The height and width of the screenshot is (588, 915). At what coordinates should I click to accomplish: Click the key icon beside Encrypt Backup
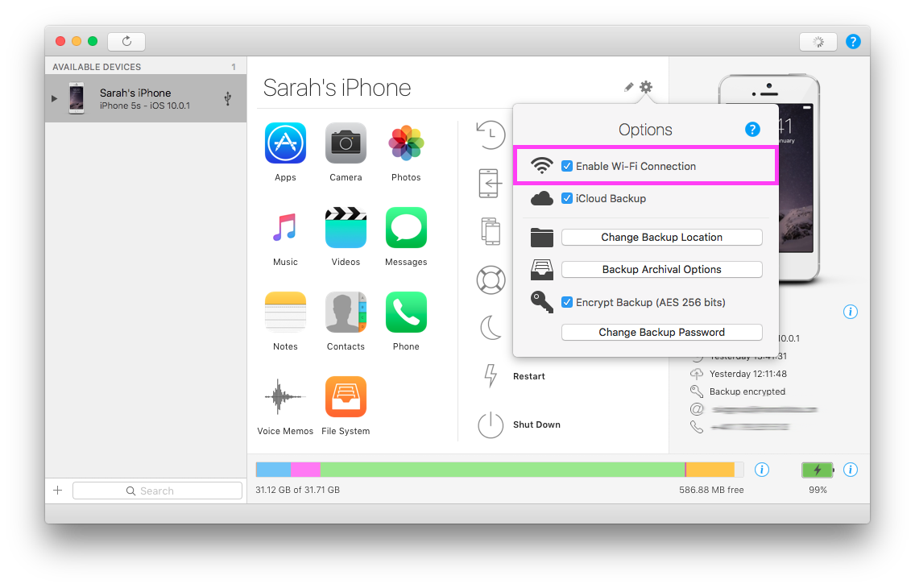542,302
